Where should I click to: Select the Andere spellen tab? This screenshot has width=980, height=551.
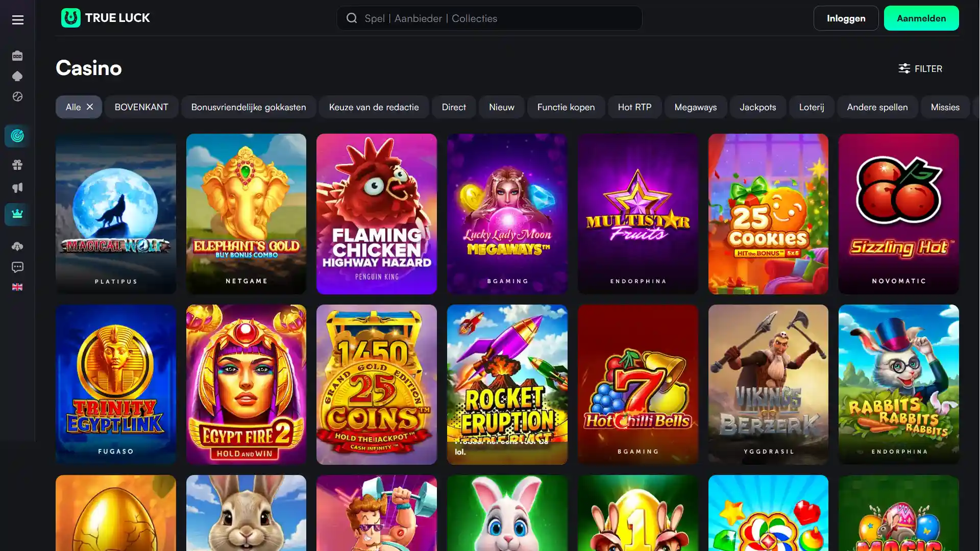click(877, 107)
